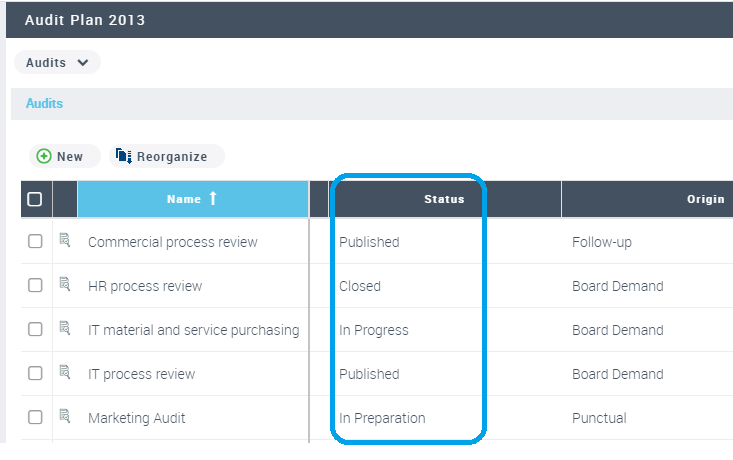Click the Audit Plan 2013 title bar
This screenshot has height=460, width=733.
coord(85,21)
